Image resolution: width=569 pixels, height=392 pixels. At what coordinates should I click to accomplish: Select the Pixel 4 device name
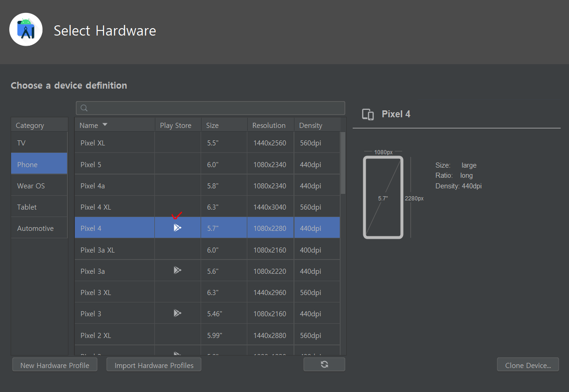coord(91,228)
